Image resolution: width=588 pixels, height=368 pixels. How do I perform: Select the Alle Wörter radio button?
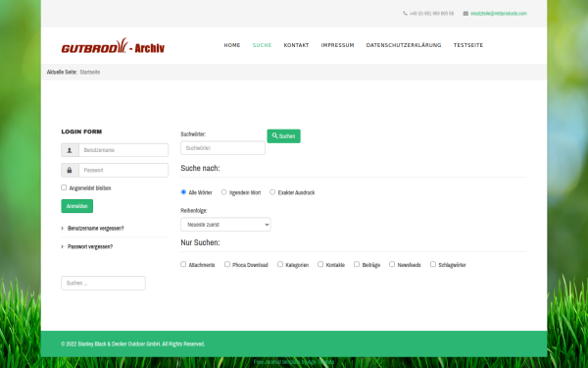click(183, 192)
